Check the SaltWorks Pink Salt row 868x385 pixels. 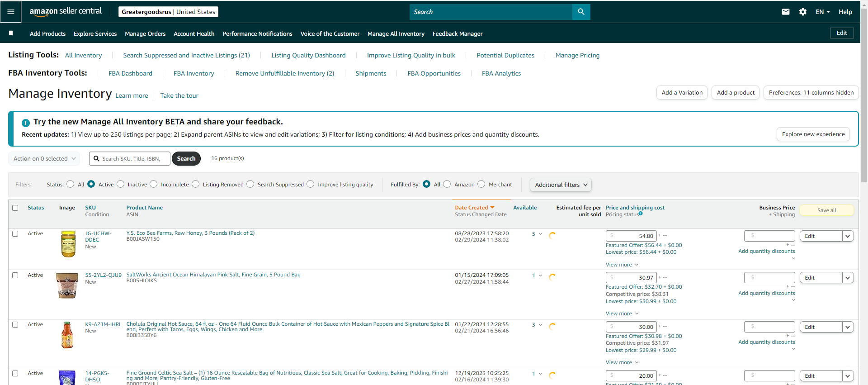click(x=15, y=276)
